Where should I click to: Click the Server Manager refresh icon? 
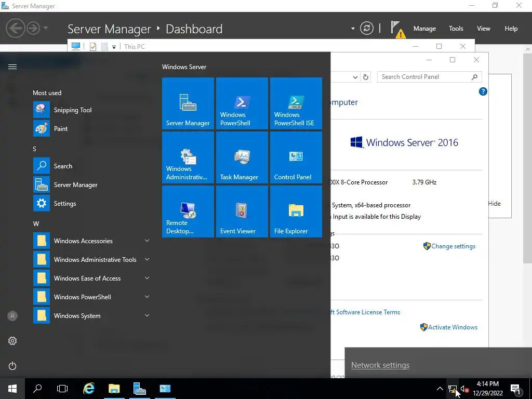coord(367,28)
